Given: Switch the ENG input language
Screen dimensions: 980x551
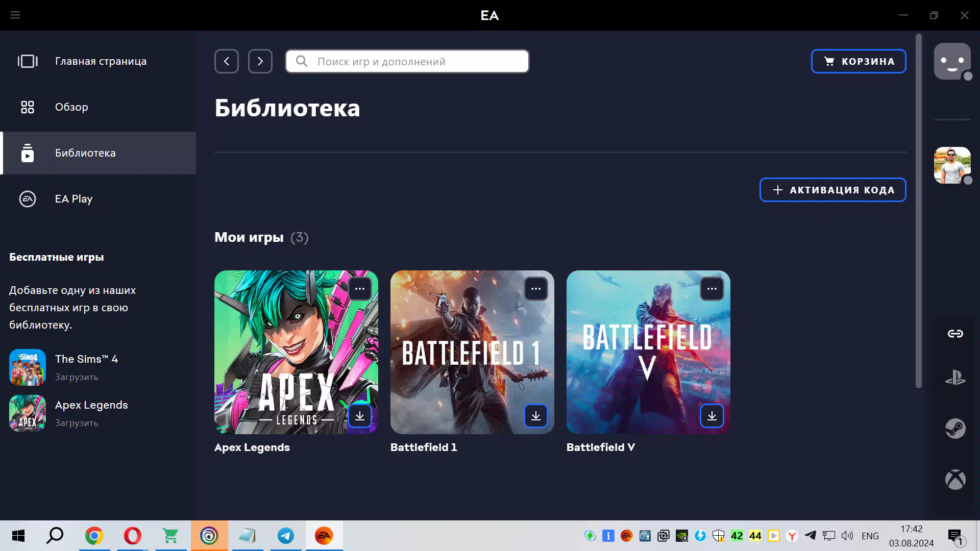Looking at the screenshot, I should pyautogui.click(x=870, y=536).
